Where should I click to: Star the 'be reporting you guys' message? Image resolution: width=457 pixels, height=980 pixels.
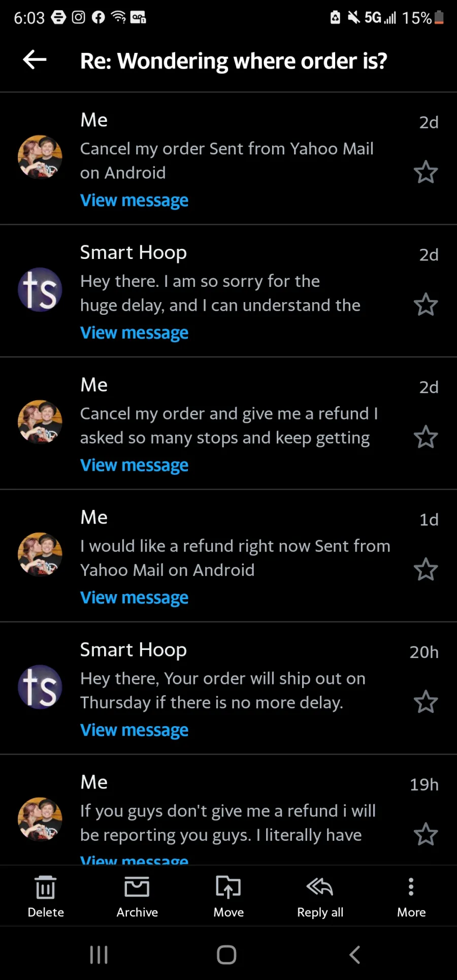pos(426,835)
